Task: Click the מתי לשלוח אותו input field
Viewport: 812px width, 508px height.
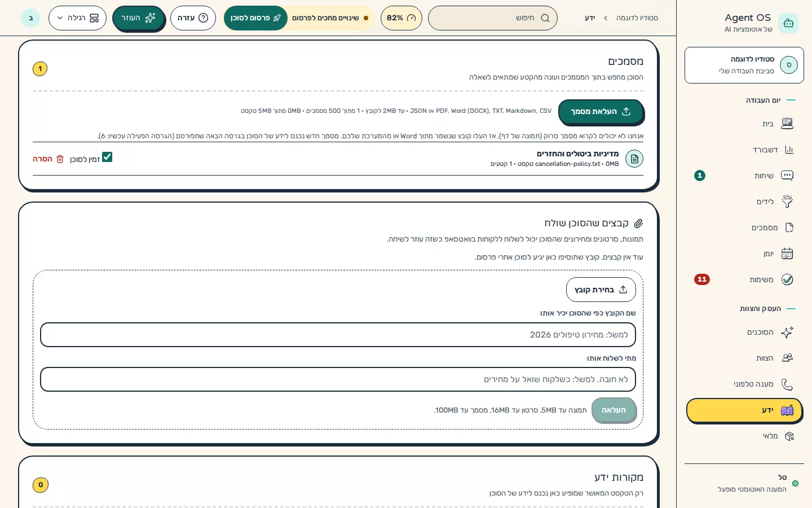Action: click(x=338, y=379)
